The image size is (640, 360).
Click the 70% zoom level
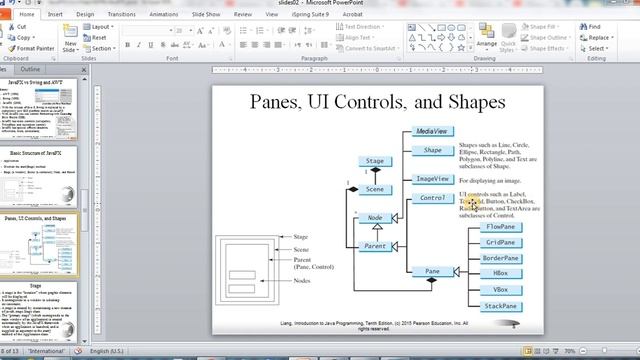(x=570, y=351)
